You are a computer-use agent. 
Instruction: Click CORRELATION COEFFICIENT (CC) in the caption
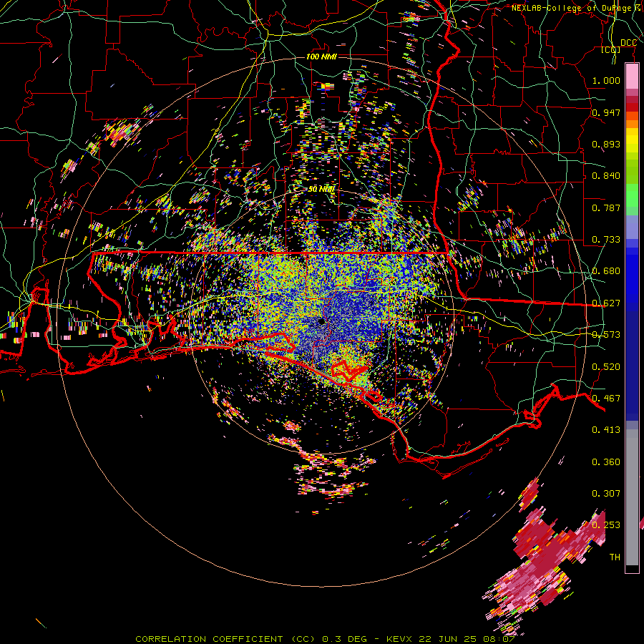[225, 639]
